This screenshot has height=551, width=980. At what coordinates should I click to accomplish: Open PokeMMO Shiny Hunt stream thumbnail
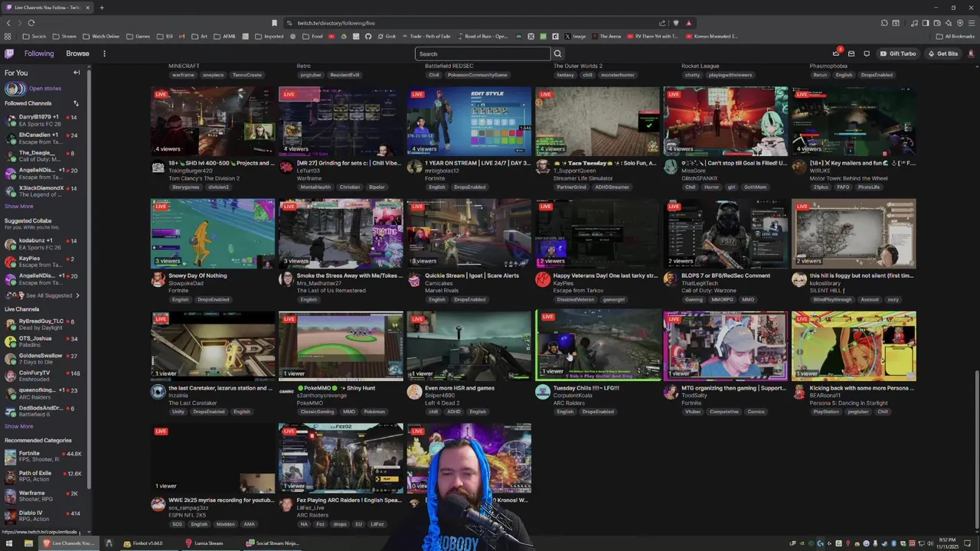click(x=341, y=345)
